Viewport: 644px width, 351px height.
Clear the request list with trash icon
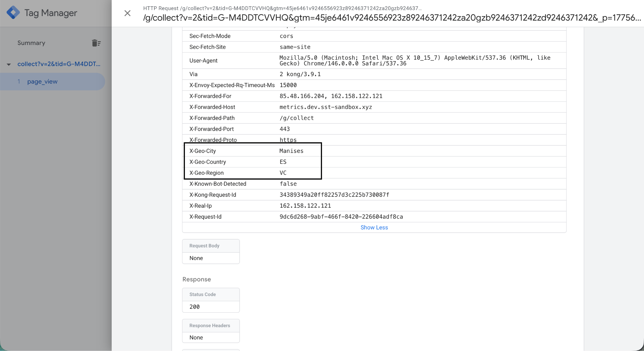[96, 43]
